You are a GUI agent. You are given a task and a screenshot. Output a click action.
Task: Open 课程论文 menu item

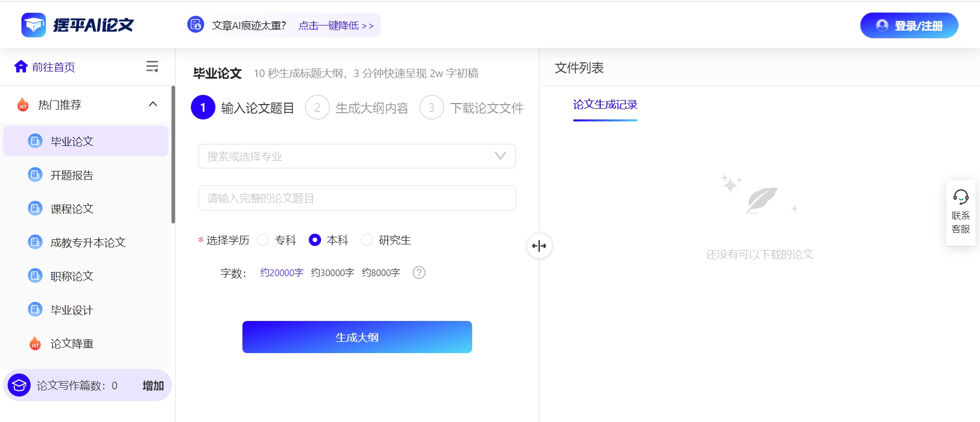coord(86,209)
